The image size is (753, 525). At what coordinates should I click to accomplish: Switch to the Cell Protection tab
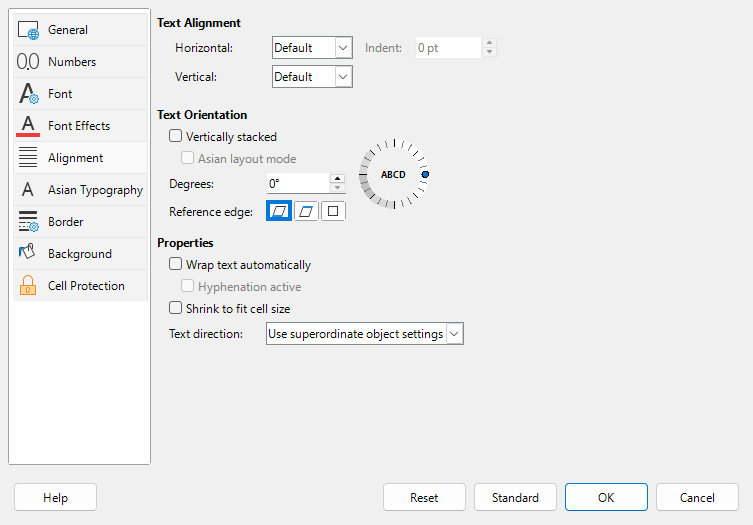tap(80, 285)
